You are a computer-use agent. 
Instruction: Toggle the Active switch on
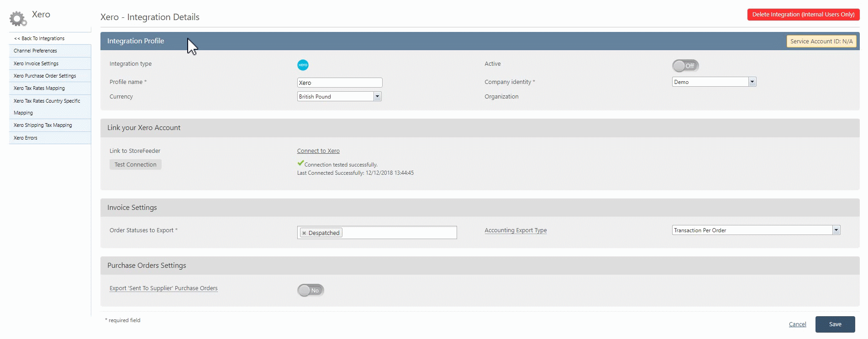pyautogui.click(x=685, y=66)
